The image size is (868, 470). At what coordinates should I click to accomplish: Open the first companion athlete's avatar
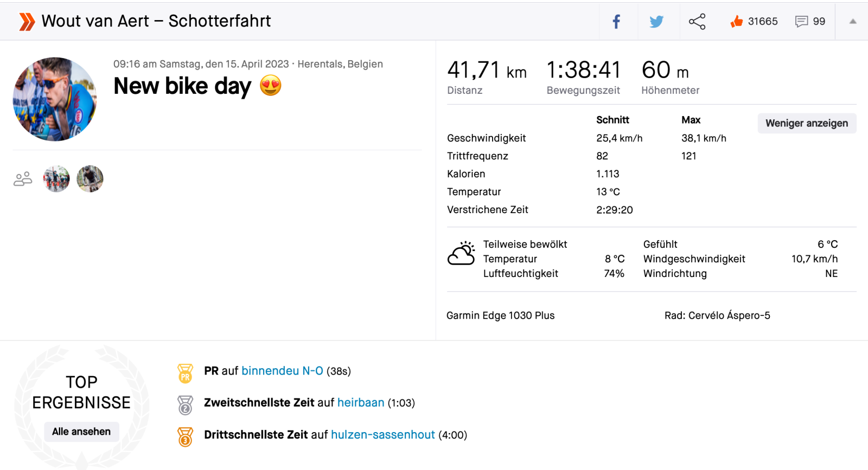click(x=56, y=179)
